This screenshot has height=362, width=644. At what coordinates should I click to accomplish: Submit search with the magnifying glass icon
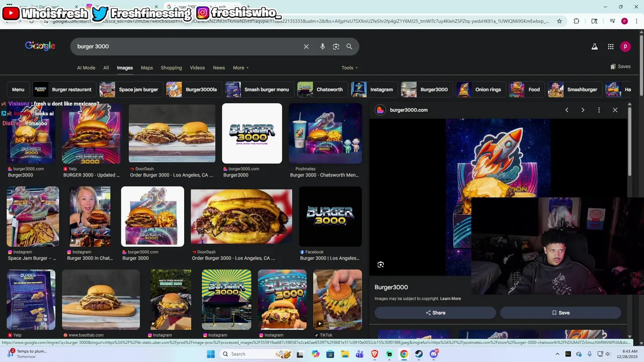(349, 46)
